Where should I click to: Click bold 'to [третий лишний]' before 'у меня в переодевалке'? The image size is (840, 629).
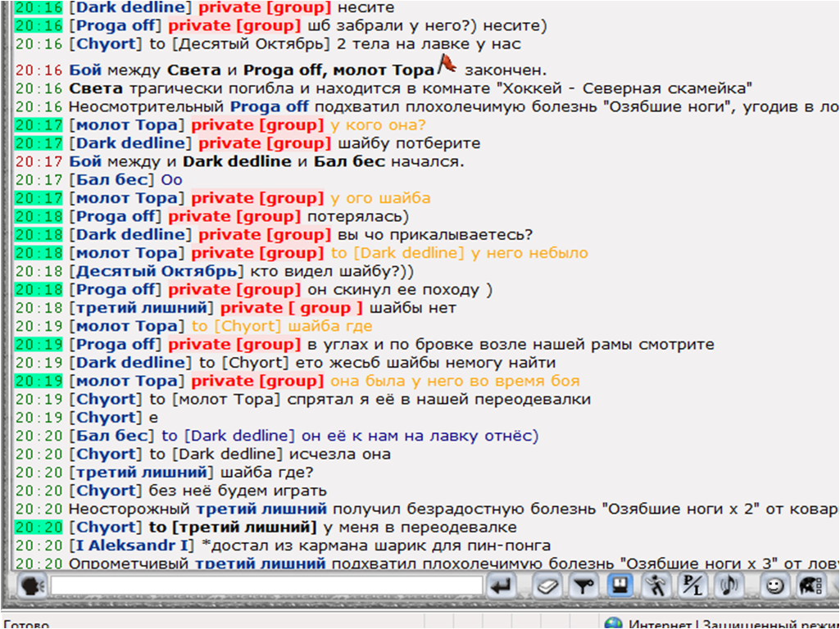[233, 527]
